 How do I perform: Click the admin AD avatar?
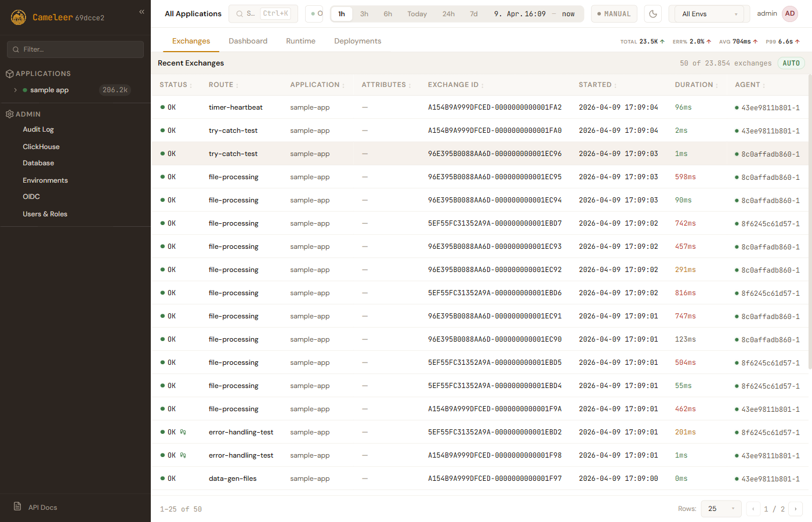tap(789, 14)
